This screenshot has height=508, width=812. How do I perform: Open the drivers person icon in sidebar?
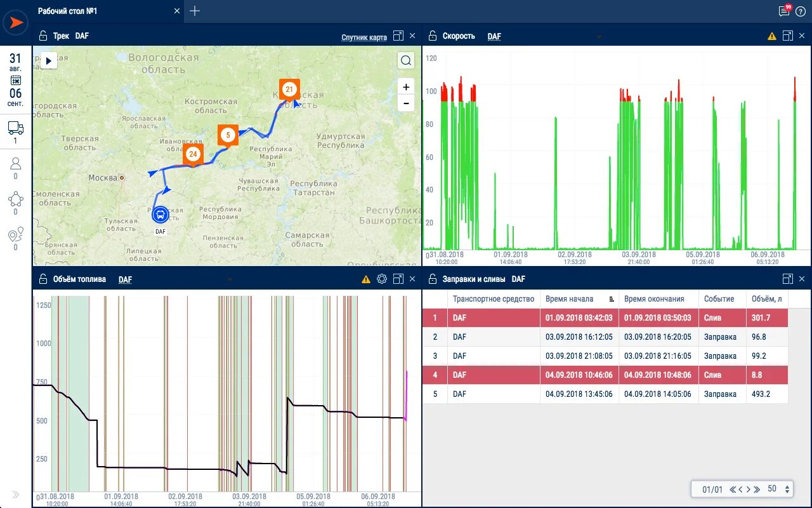click(16, 163)
